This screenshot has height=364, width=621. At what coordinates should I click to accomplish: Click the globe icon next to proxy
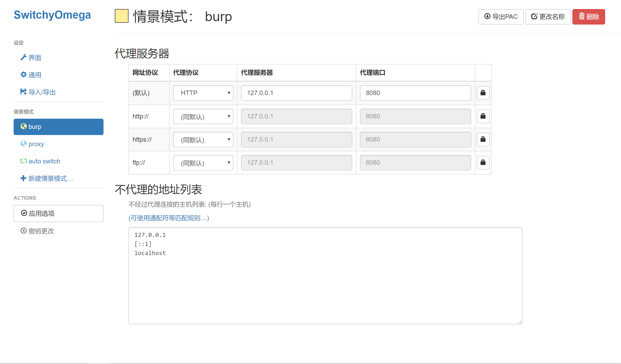coord(23,143)
